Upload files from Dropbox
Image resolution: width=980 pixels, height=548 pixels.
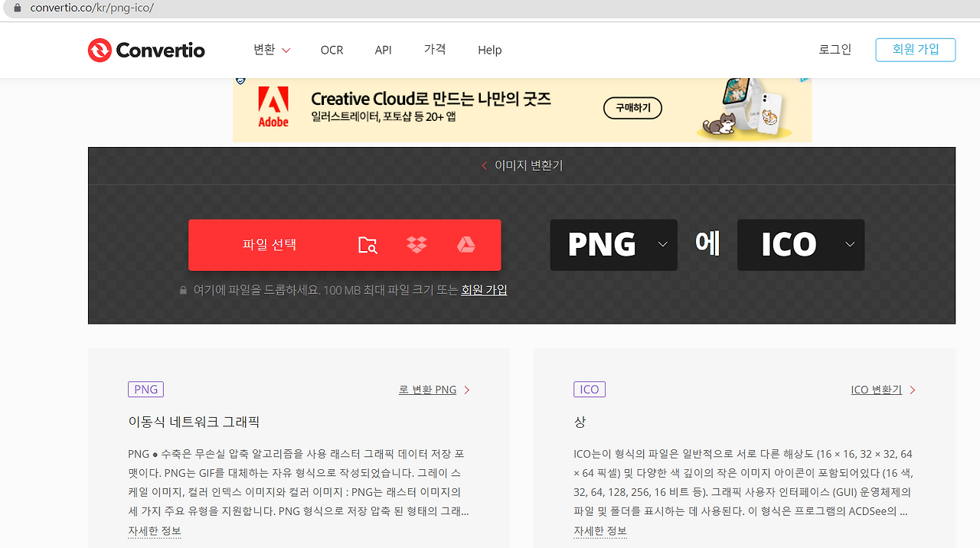pos(416,244)
